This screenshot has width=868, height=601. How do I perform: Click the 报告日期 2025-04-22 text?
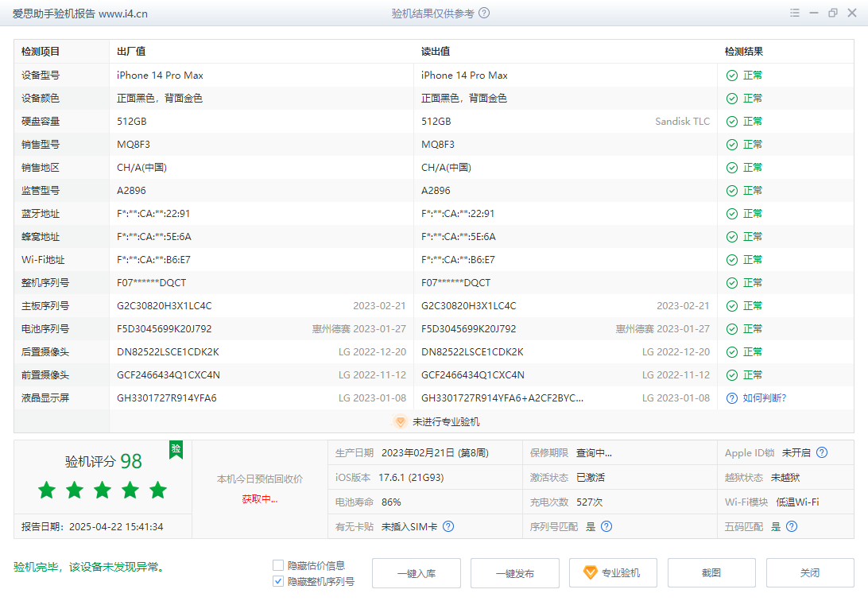click(x=92, y=527)
